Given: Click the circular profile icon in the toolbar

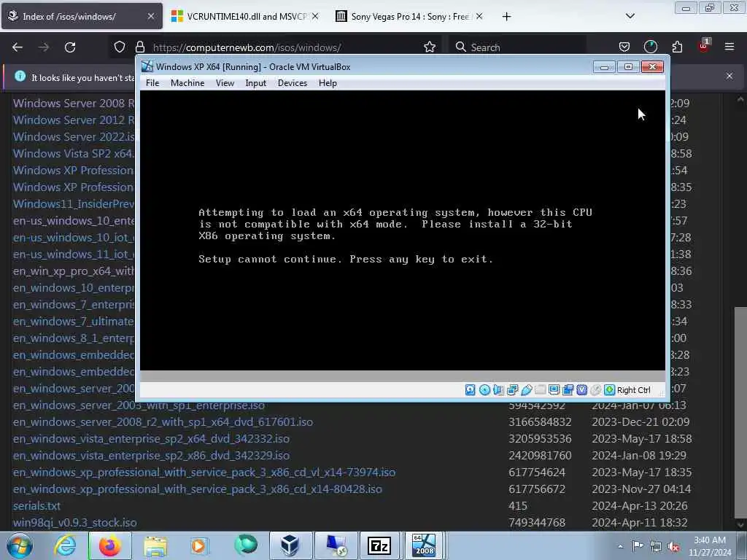Looking at the screenshot, I should tap(650, 47).
